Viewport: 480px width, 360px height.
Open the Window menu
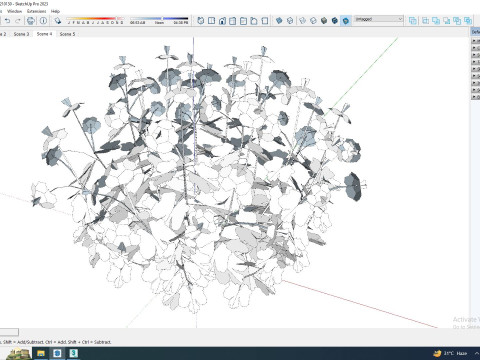click(x=14, y=11)
